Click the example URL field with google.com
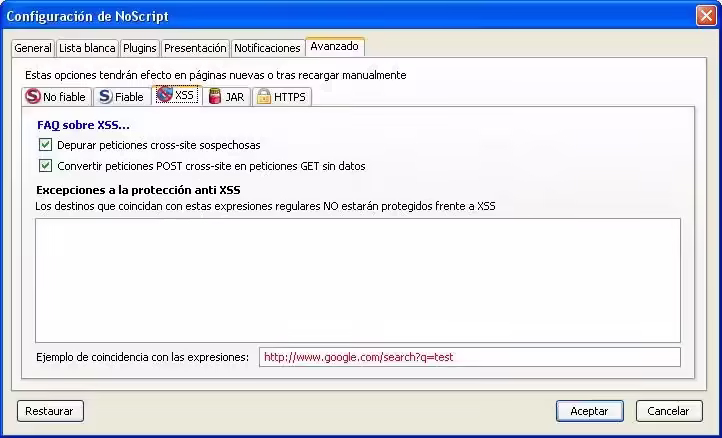Image resolution: width=722 pixels, height=438 pixels. point(470,357)
